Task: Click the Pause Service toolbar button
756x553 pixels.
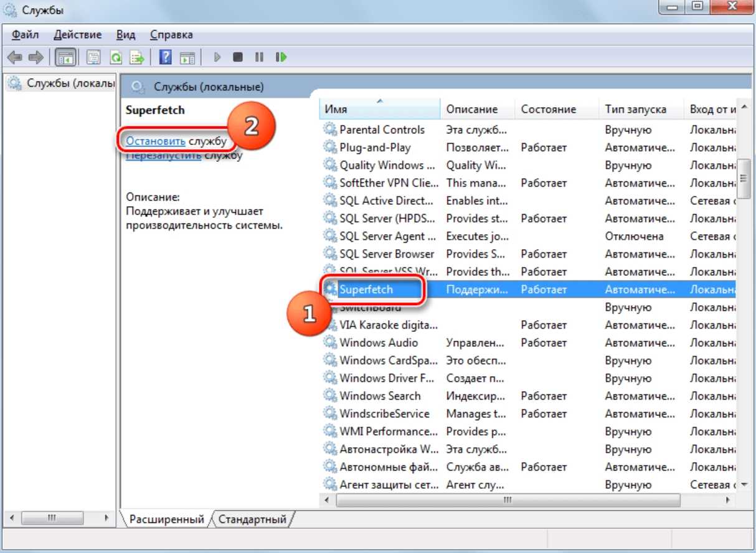Action: [259, 57]
